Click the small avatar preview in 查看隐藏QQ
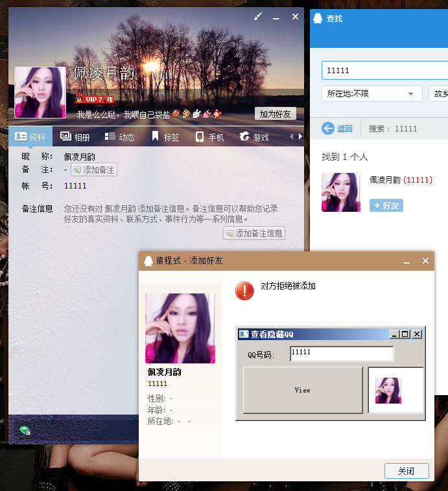 [388, 391]
